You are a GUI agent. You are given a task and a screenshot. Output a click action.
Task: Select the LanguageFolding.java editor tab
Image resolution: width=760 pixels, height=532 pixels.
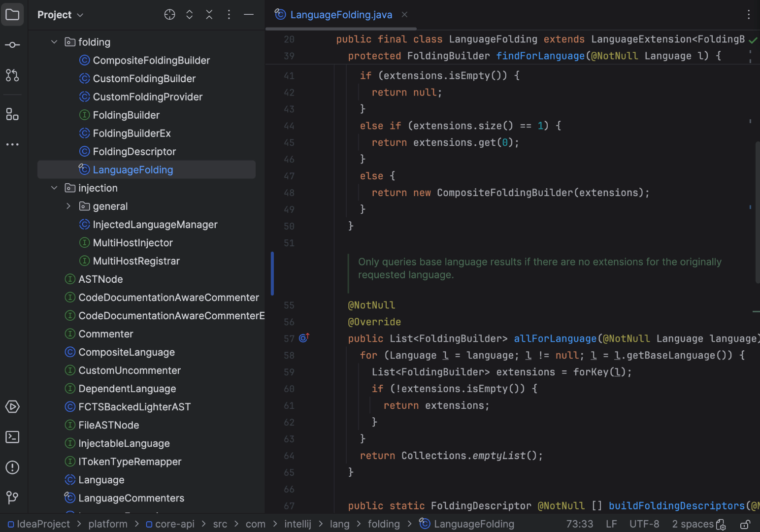click(x=341, y=15)
